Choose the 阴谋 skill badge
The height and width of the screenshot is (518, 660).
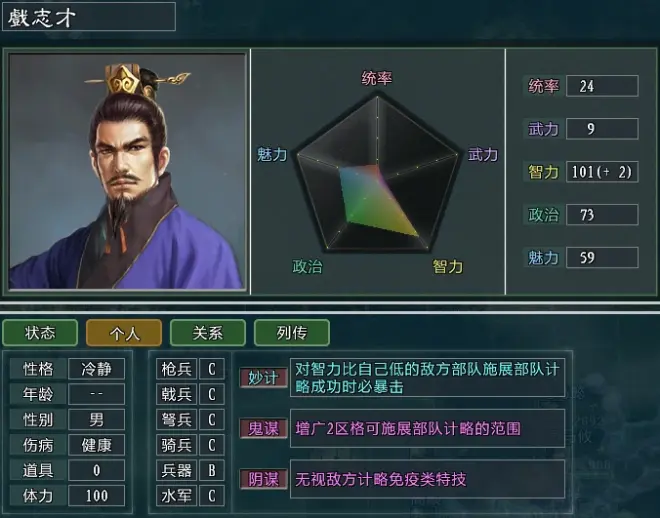(263, 479)
